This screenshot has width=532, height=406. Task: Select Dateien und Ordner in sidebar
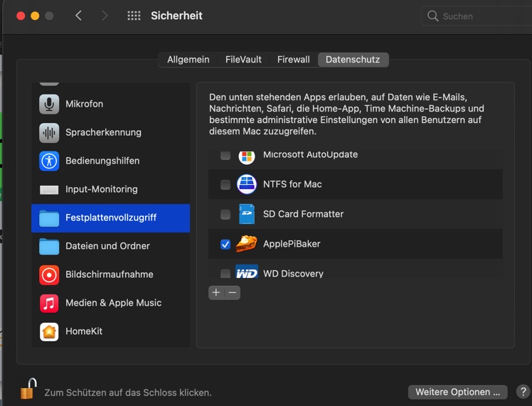point(107,246)
